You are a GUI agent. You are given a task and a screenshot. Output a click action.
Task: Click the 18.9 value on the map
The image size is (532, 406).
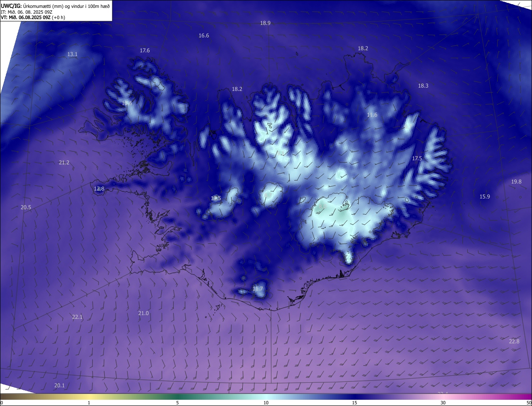[265, 23]
